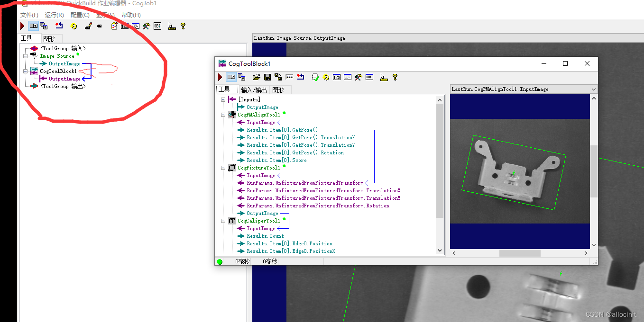644x322 pixels.
Task: Open floating tool display in QuickBuild toolbar
Action: (x=44, y=26)
